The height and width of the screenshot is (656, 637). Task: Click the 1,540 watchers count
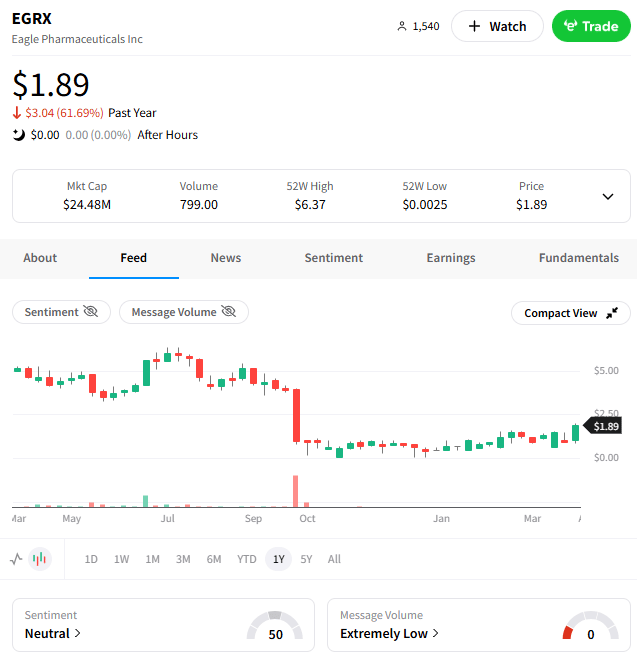coord(426,26)
